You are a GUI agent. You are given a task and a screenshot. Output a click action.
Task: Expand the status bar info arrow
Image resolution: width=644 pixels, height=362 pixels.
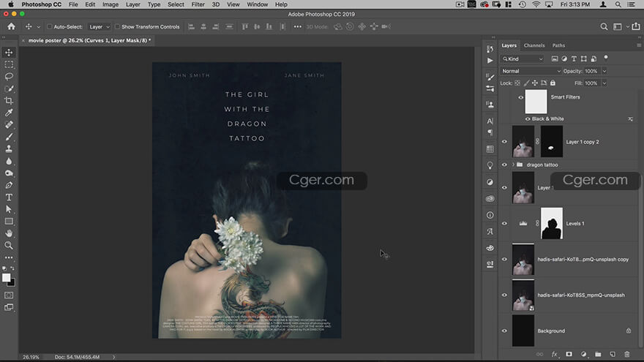point(113,357)
